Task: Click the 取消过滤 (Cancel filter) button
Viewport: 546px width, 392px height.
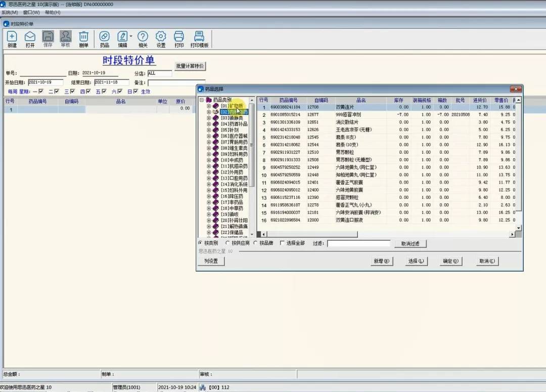Action: coord(410,244)
